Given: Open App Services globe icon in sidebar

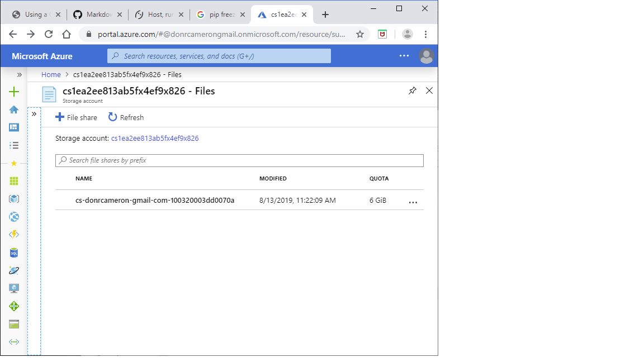Looking at the screenshot, I should 14,217.
